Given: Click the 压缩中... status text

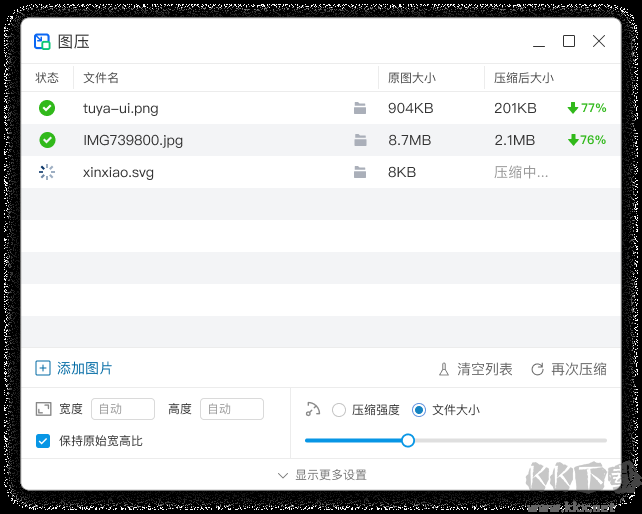Looking at the screenshot, I should 520,172.
